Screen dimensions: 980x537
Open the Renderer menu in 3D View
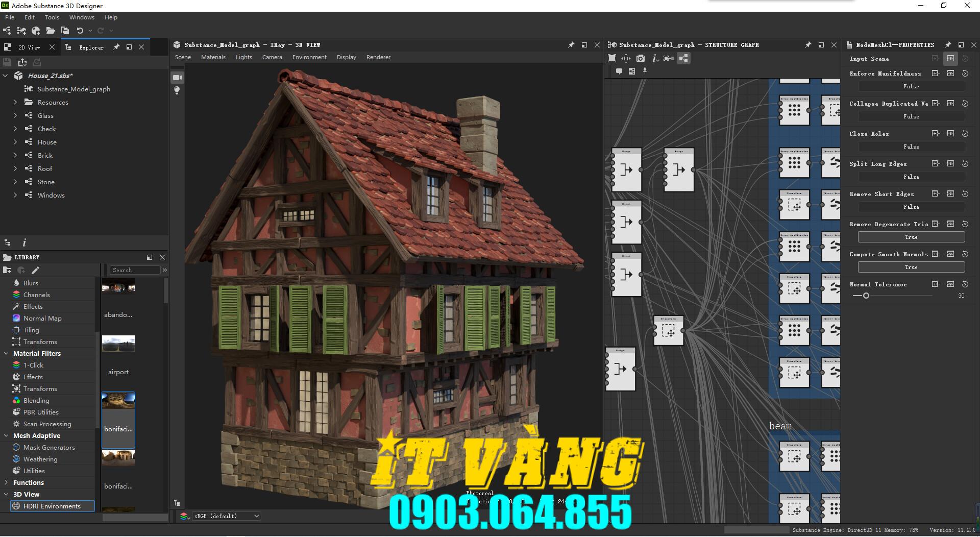click(378, 57)
